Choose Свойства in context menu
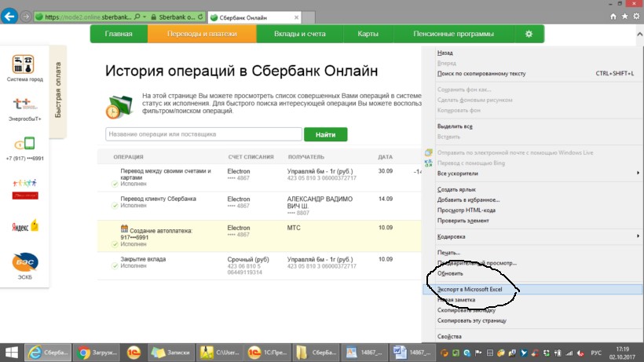This screenshot has height=362, width=644. pyautogui.click(x=449, y=337)
